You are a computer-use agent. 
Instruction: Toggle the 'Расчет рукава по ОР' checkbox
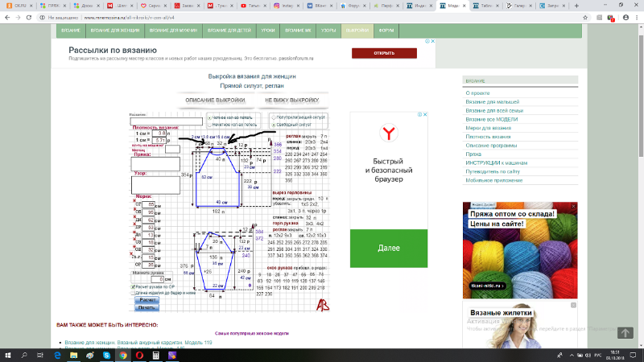[133, 286]
